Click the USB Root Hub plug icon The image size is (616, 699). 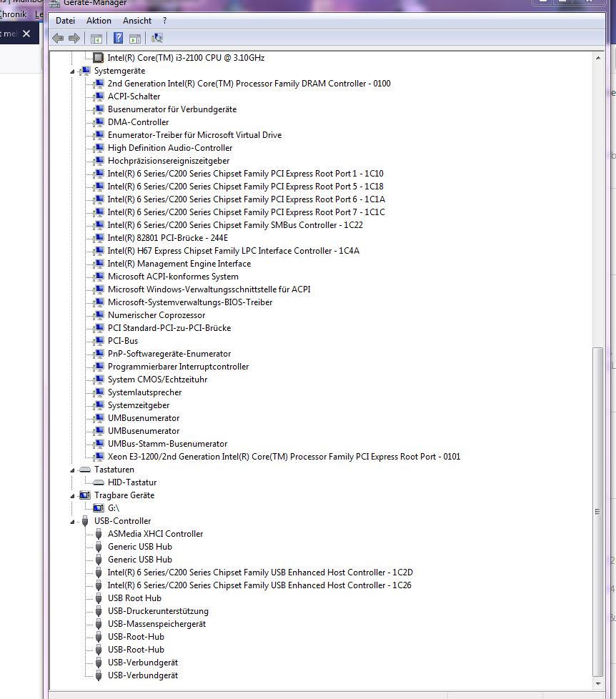[99, 598]
